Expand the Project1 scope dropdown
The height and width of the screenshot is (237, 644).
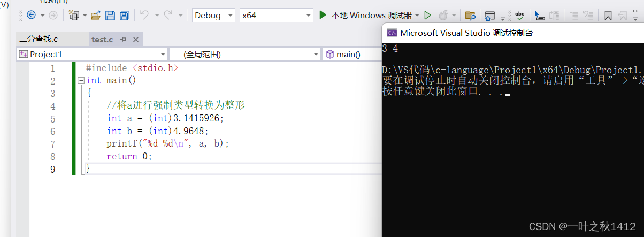(x=163, y=54)
